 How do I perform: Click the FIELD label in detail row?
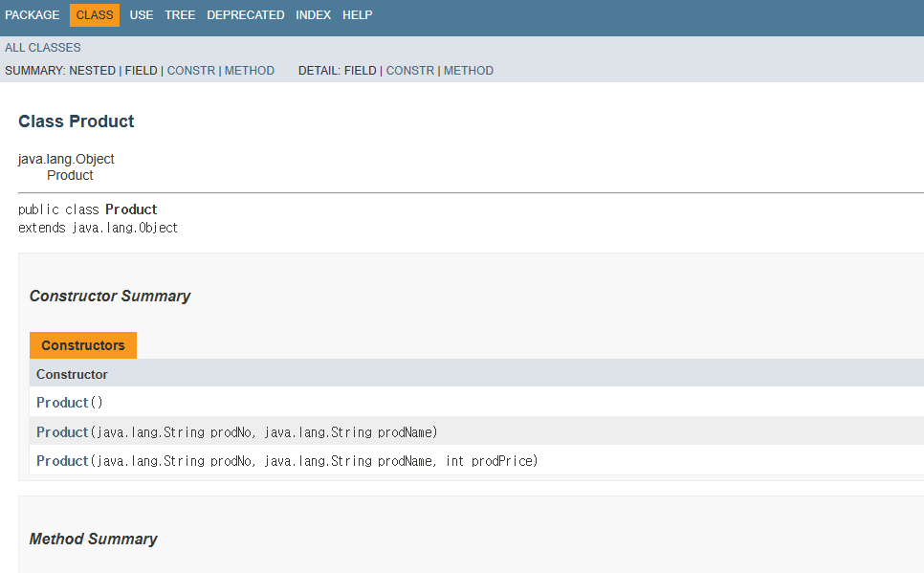pos(360,71)
